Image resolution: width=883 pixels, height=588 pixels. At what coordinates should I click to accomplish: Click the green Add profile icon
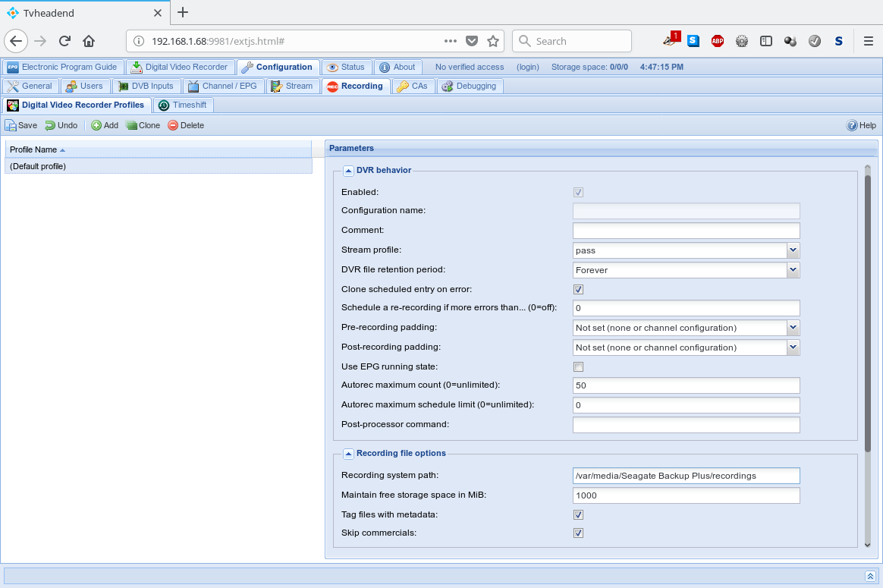coord(96,125)
